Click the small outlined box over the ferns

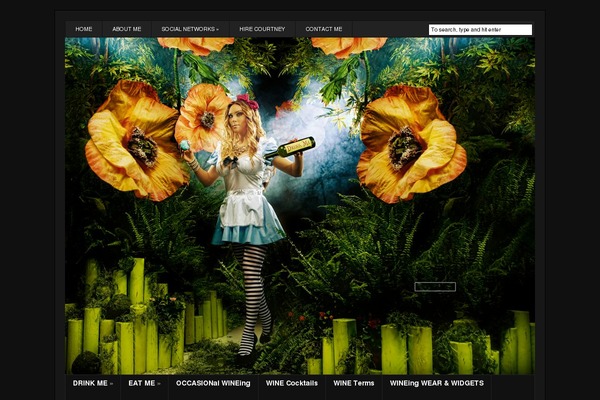[435, 287]
